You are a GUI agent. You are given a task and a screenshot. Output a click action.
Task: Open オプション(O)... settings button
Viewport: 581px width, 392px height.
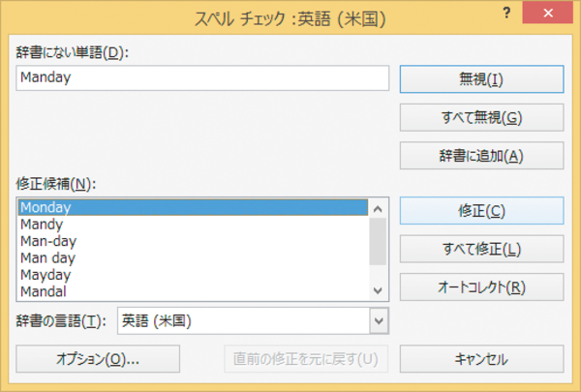tap(98, 359)
